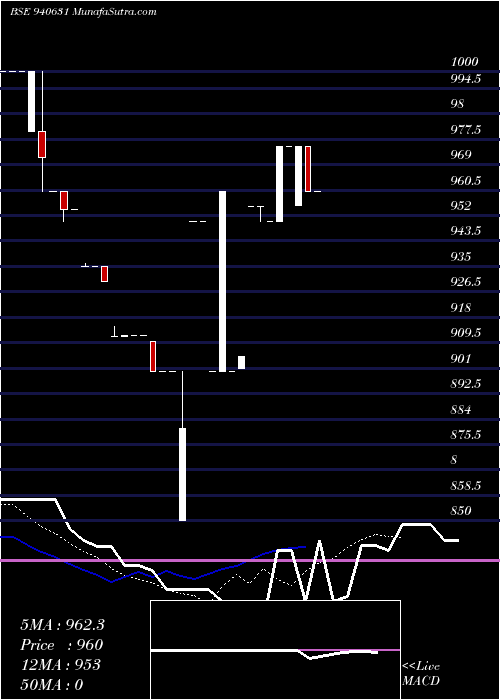Click the red candle near 901-909.5
This screenshot has width=500, height=700.
tap(153, 356)
